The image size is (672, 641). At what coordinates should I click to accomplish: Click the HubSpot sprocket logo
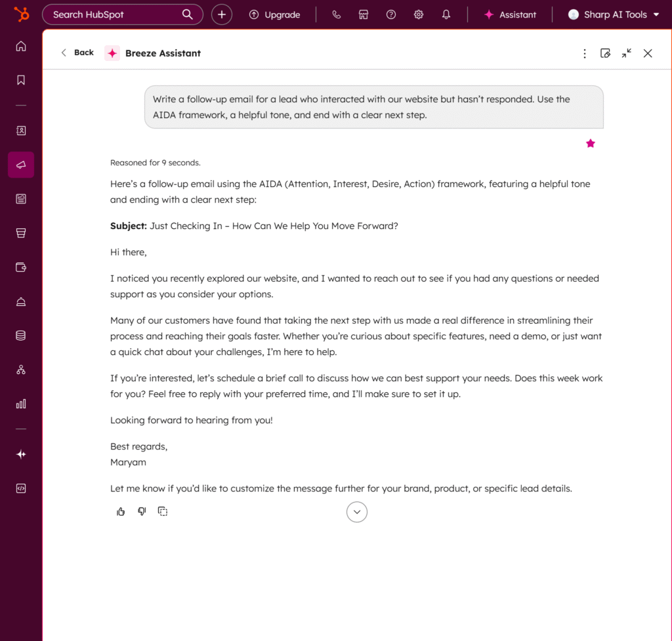tap(21, 14)
